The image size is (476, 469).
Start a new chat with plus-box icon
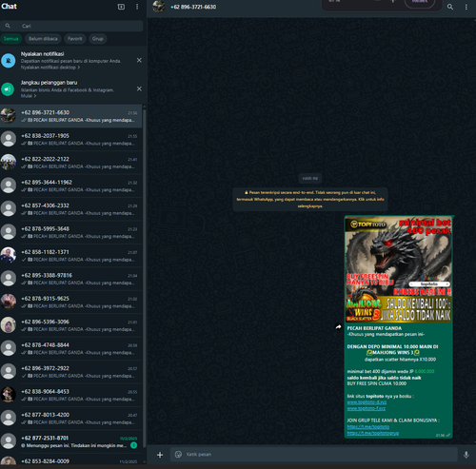121,7
